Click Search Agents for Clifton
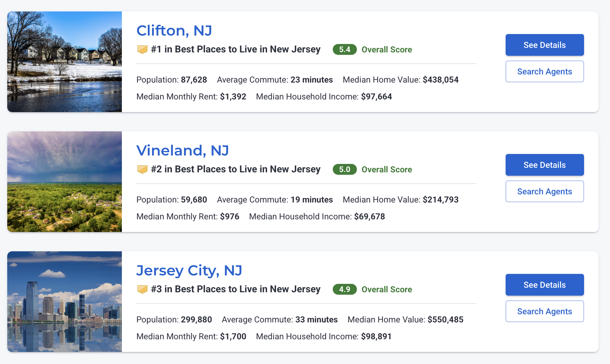610x364 pixels. (x=545, y=71)
